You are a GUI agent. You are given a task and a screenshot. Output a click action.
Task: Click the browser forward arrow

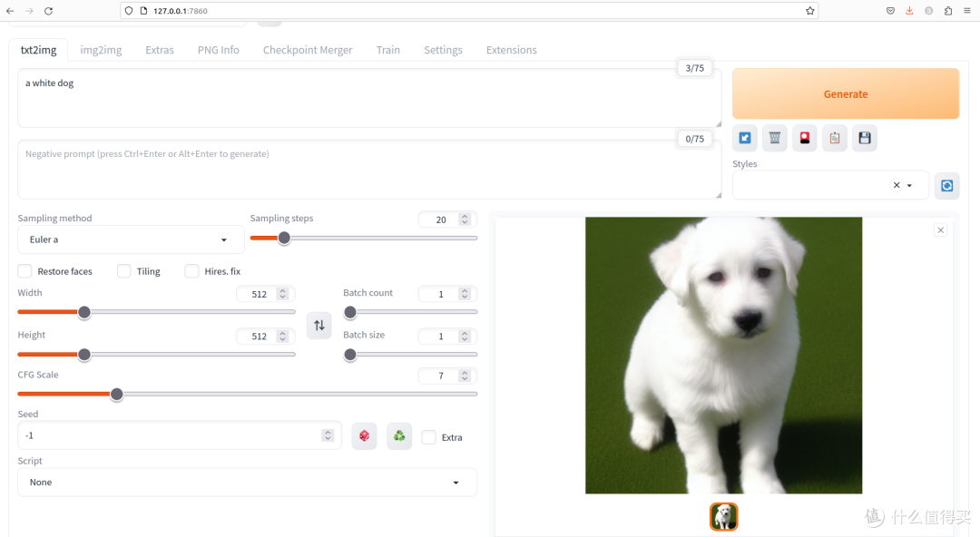point(29,11)
